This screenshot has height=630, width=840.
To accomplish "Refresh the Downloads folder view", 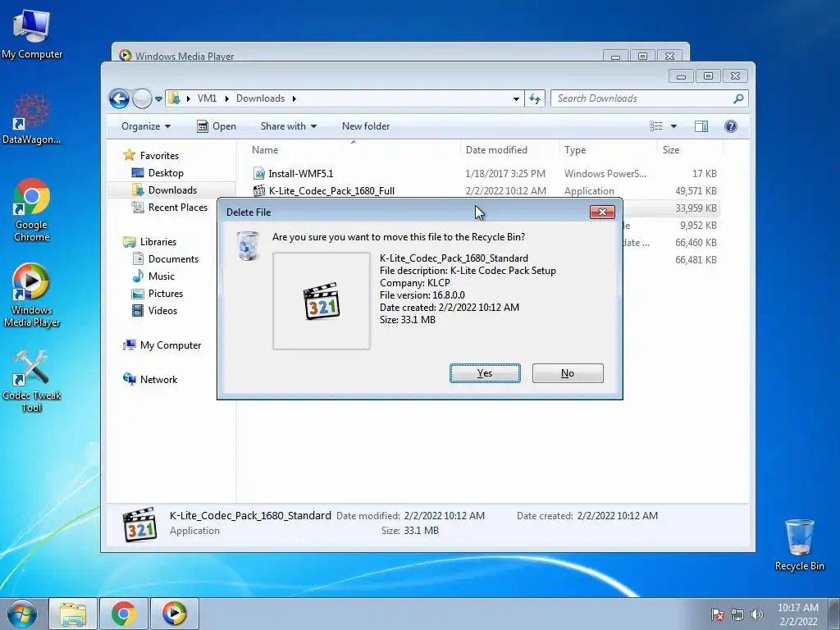I will 535,98.
